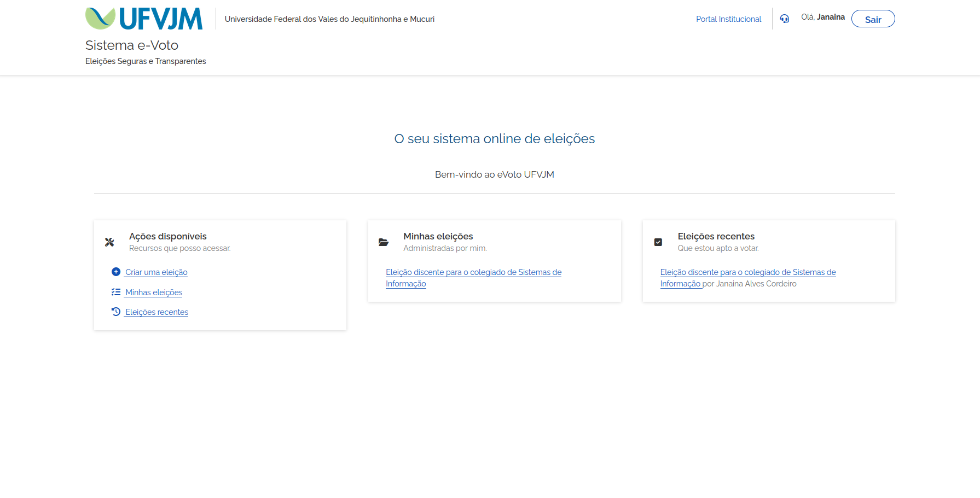Open Eleições recentes link in Ações disponíveis
The image size is (980, 498).
(156, 312)
